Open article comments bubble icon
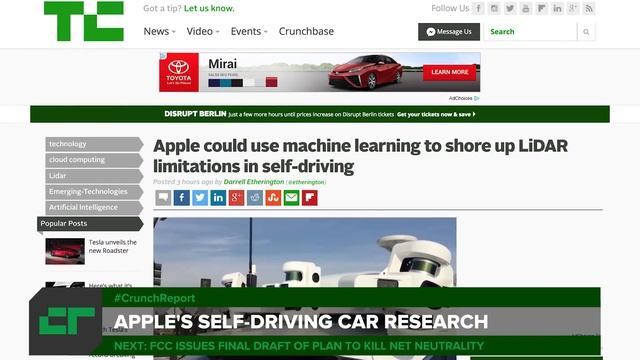This screenshot has width=640, height=360. 163,198
